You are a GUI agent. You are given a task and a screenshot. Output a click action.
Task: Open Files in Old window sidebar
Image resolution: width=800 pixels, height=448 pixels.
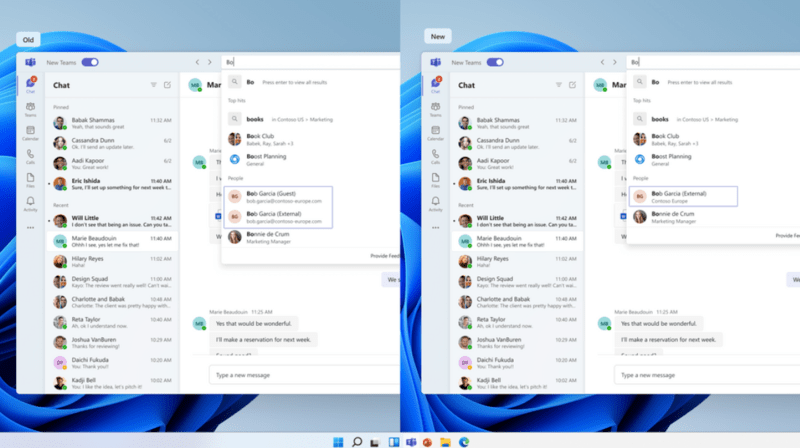click(31, 180)
